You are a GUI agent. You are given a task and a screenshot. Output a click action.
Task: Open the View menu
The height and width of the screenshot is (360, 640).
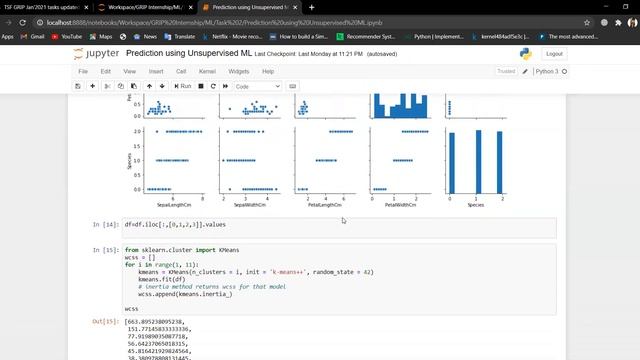click(x=129, y=71)
